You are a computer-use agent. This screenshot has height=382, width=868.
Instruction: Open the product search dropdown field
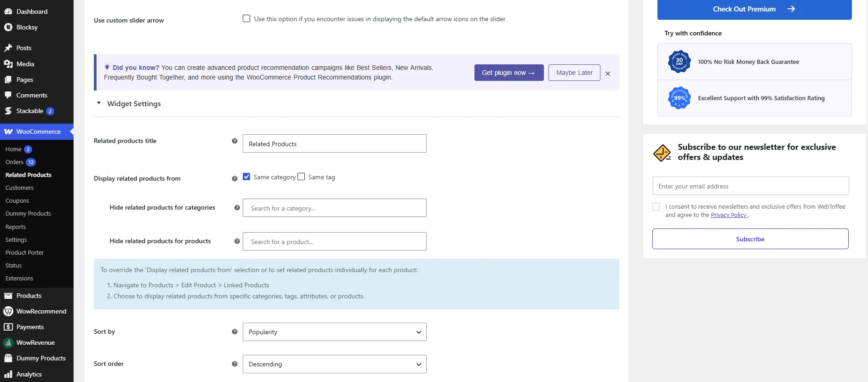coord(334,241)
